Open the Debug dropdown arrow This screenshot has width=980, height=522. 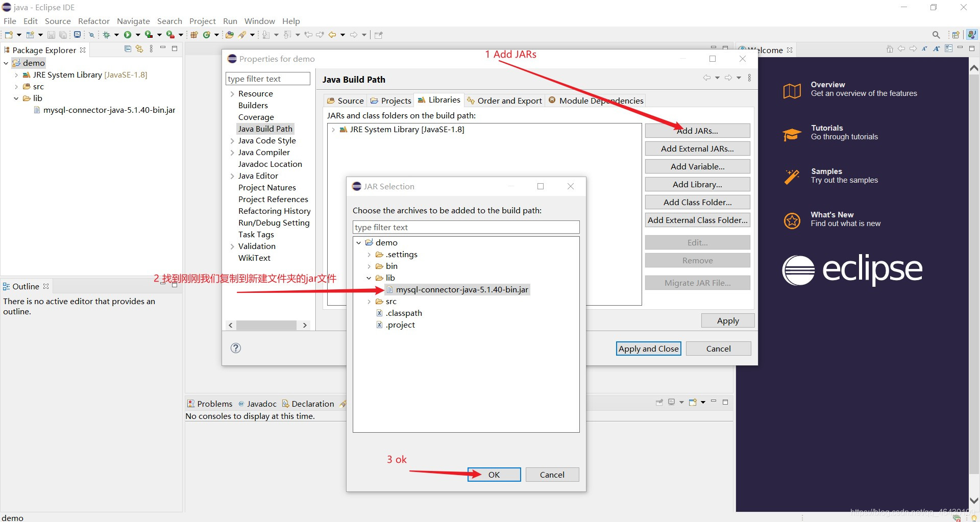pos(116,35)
